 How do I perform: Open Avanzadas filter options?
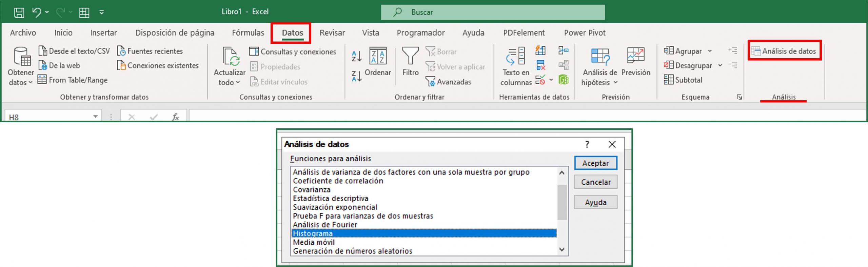[448, 82]
